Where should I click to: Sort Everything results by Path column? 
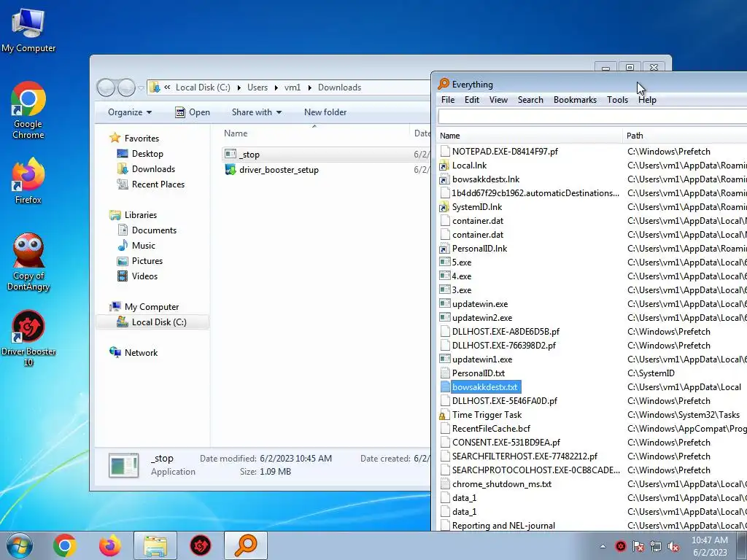[684, 136]
